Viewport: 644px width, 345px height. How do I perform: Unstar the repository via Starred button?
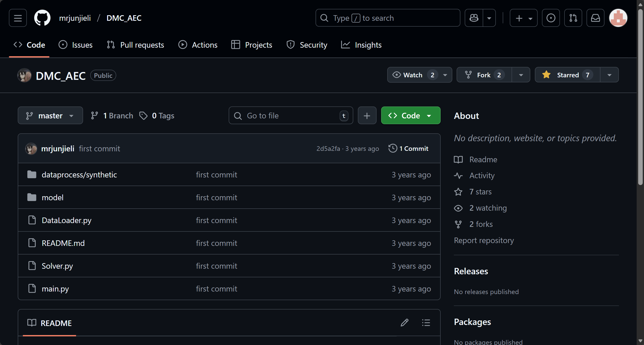click(568, 75)
